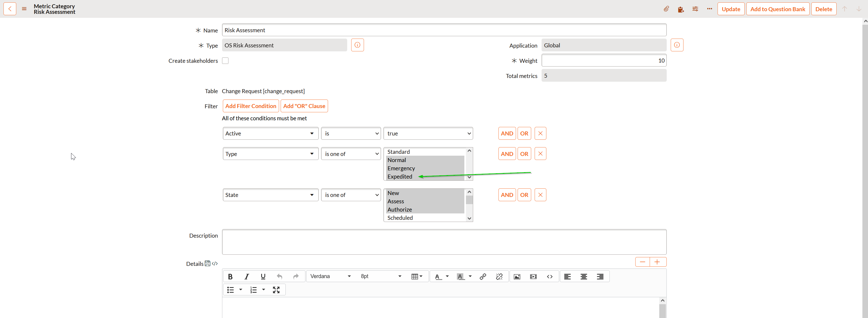Screen dimensions: 868x318
Task: Click the paste from clipboard icon
Action: tap(681, 9)
